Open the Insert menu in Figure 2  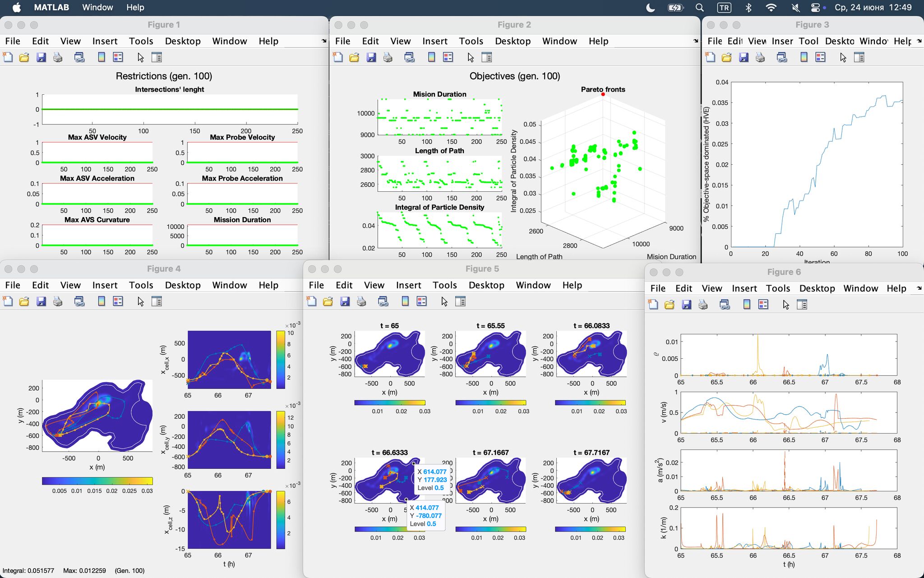tap(435, 41)
